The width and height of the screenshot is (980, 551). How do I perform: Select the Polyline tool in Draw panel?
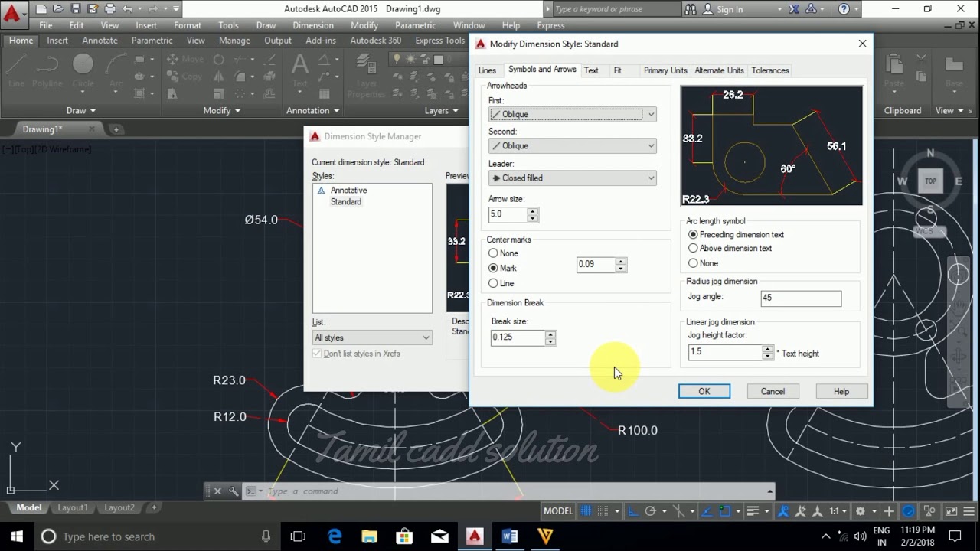[47, 70]
